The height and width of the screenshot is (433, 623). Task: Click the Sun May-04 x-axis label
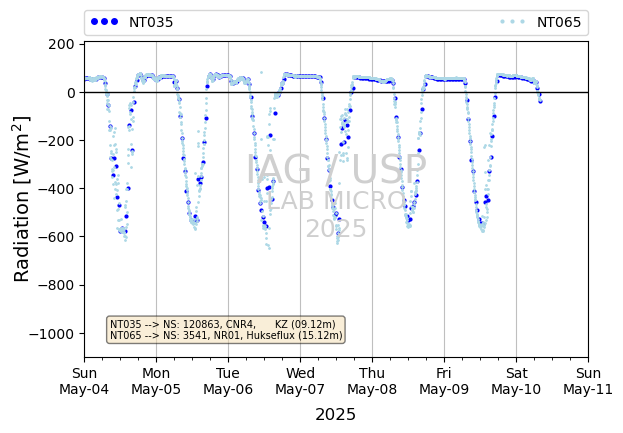point(84,381)
